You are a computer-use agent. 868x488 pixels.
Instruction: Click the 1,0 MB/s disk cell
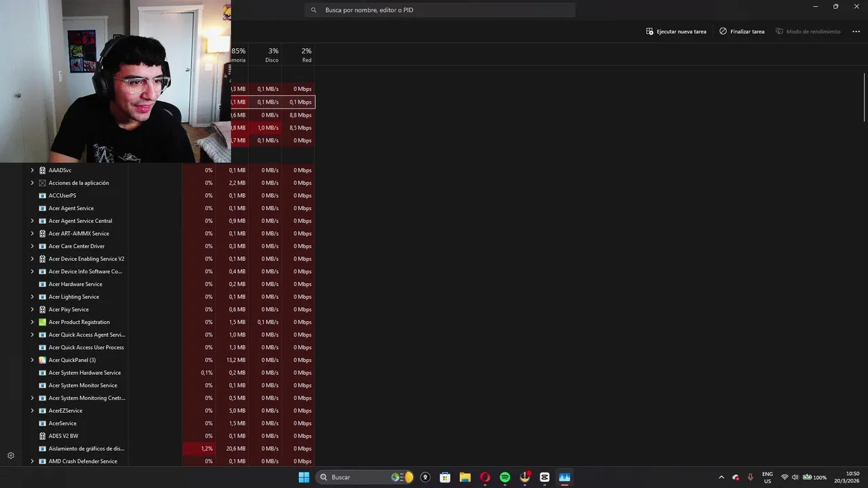tap(265, 127)
